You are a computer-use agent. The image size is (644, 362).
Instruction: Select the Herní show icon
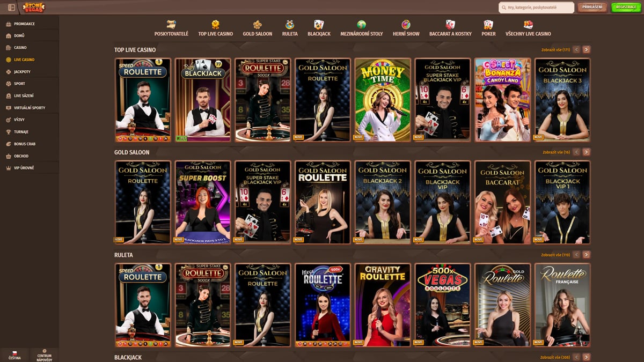406,25
